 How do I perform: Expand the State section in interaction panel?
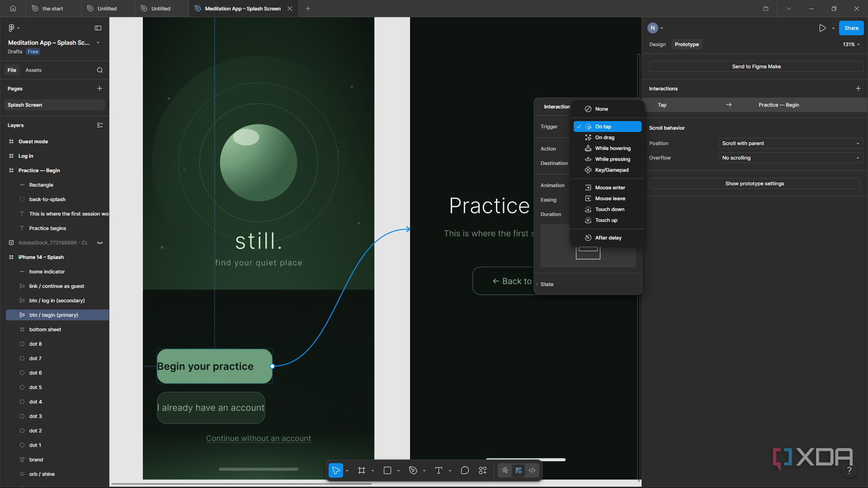547,284
